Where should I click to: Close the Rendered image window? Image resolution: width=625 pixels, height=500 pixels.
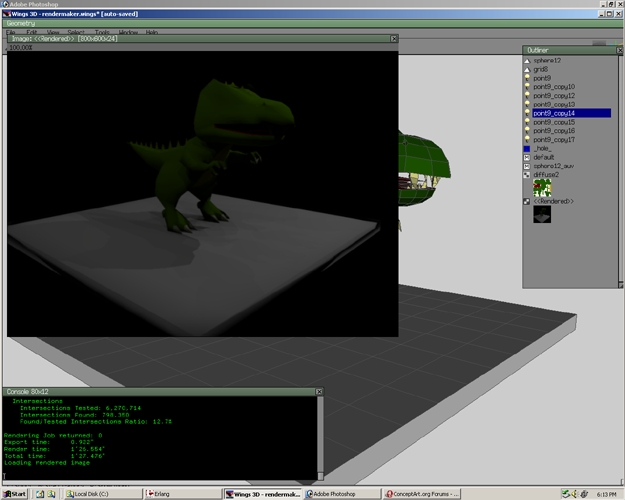tap(394, 39)
